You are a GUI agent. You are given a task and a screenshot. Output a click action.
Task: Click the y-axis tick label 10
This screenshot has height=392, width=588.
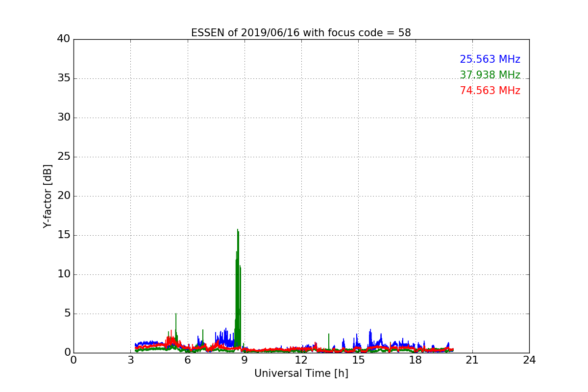(64, 274)
